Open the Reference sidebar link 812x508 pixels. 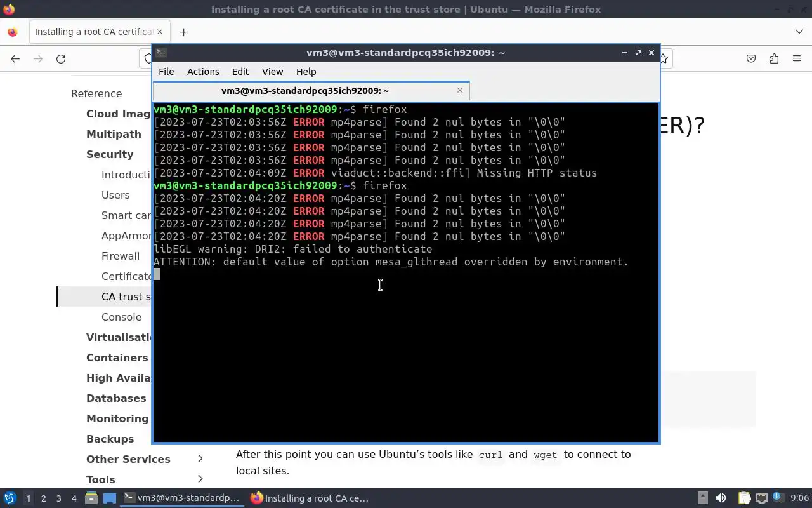point(96,93)
